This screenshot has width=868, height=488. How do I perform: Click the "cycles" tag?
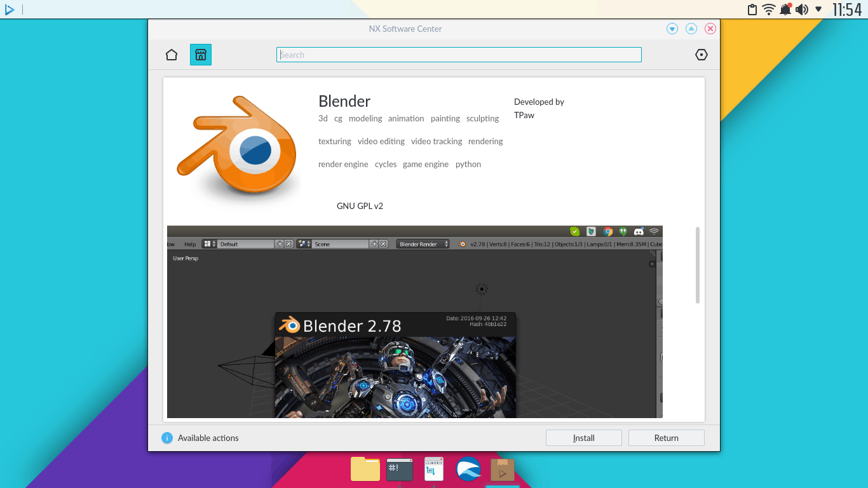(386, 164)
